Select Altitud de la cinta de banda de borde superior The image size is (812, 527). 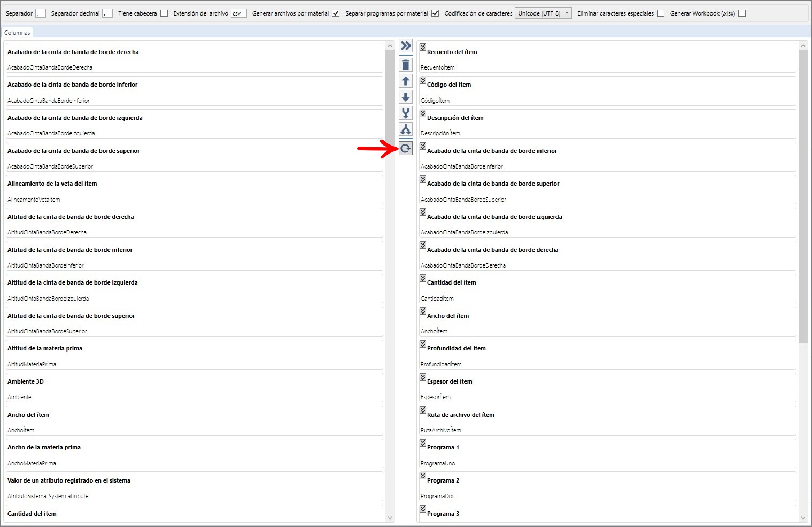point(195,322)
